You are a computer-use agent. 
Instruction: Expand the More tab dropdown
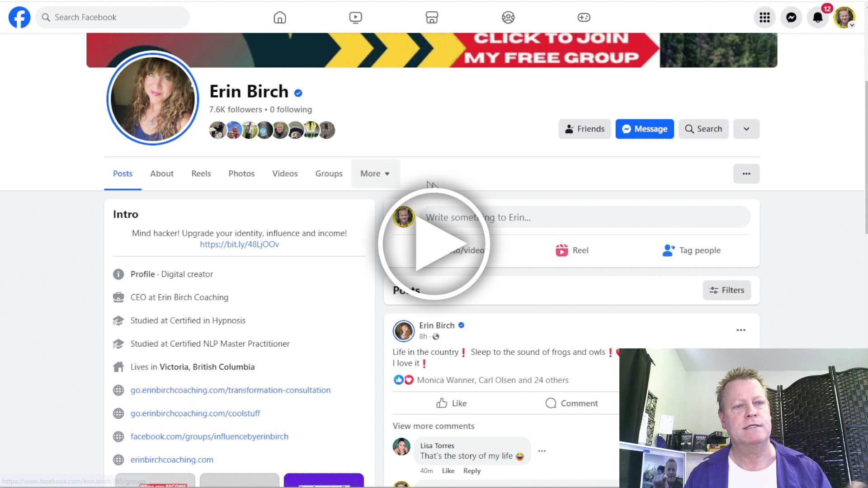pyautogui.click(x=375, y=174)
